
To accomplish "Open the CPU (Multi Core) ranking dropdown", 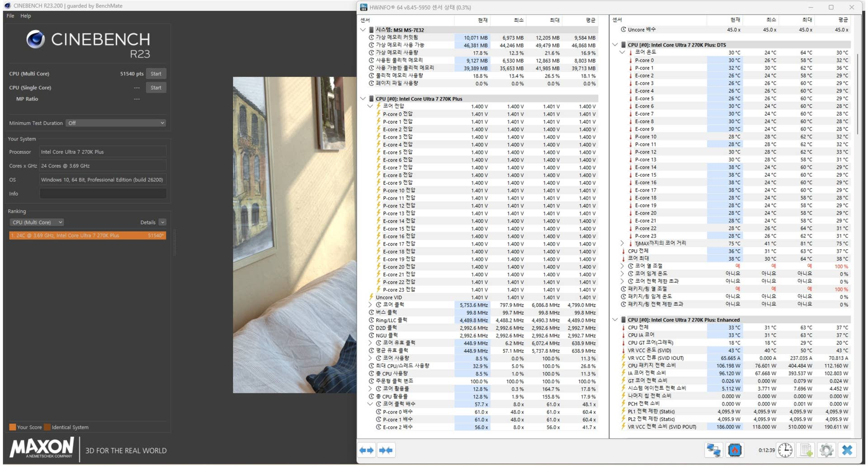I will point(37,223).
